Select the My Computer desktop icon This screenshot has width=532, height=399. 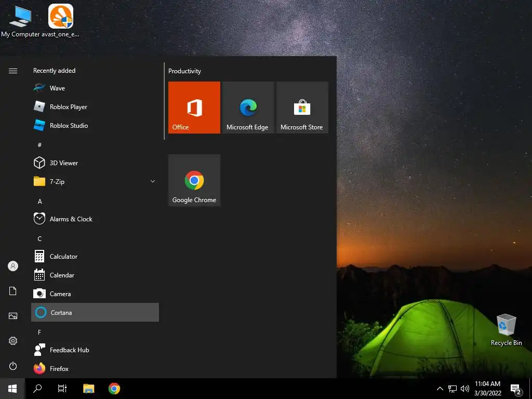tap(20, 21)
